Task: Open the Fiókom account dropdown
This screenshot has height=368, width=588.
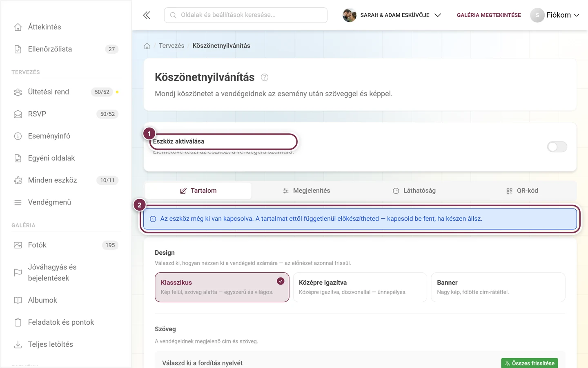Action: [x=555, y=15]
